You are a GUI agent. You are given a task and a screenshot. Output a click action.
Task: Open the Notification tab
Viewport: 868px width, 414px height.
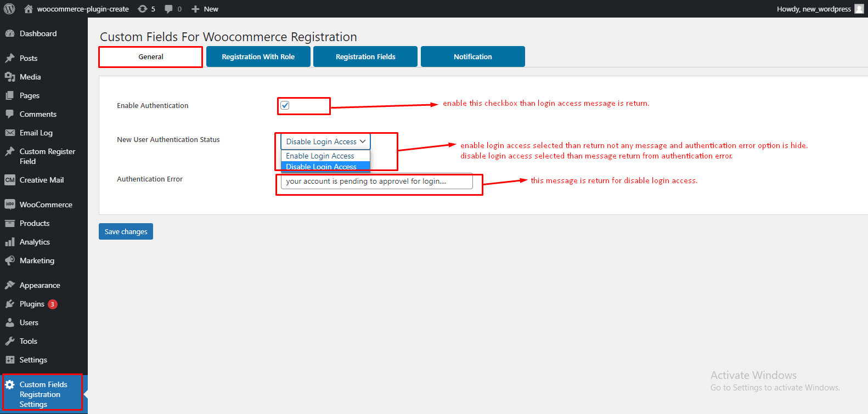(473, 56)
